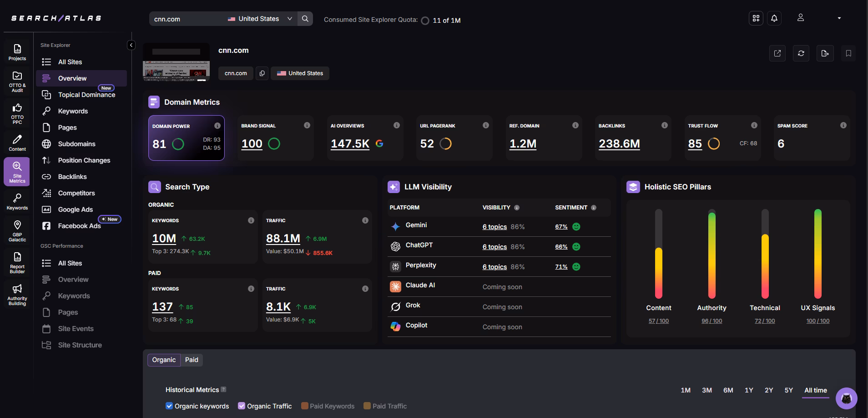Enable the Paid Keywords checkbox
Image resolution: width=868 pixels, height=418 pixels.
coord(305,406)
